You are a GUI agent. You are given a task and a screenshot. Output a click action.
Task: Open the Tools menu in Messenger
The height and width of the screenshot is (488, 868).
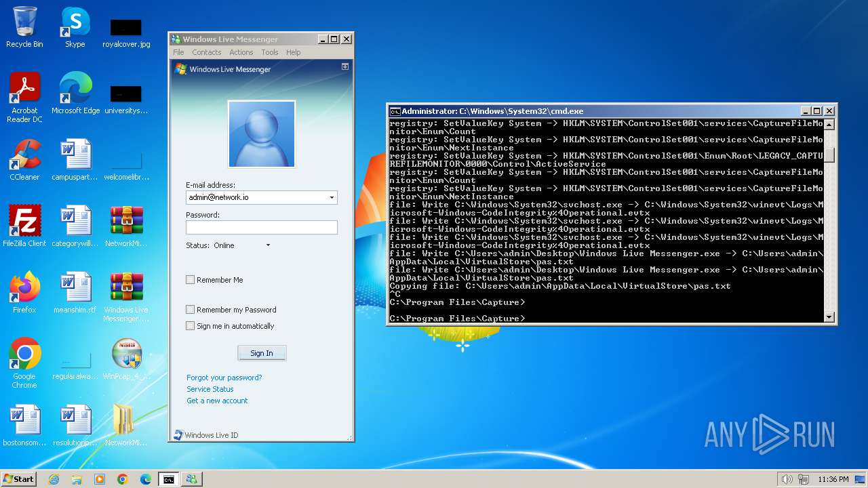coord(270,52)
